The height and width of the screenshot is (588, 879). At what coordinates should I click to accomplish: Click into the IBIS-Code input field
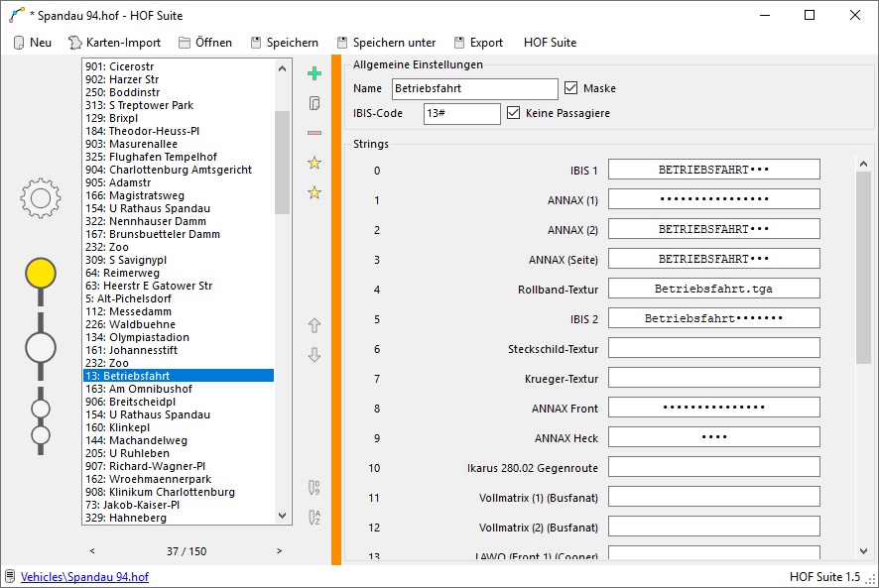point(461,113)
